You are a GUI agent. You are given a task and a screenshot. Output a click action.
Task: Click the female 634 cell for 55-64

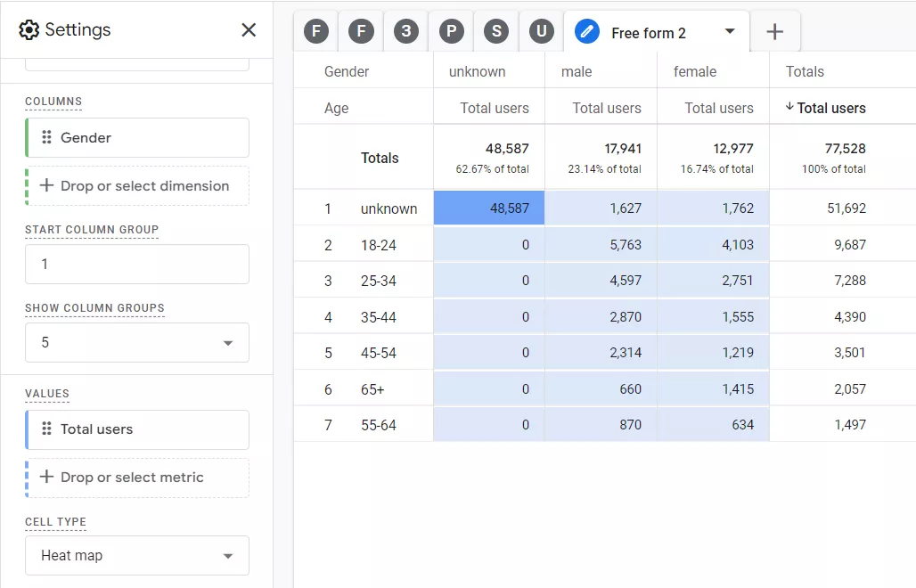(714, 424)
